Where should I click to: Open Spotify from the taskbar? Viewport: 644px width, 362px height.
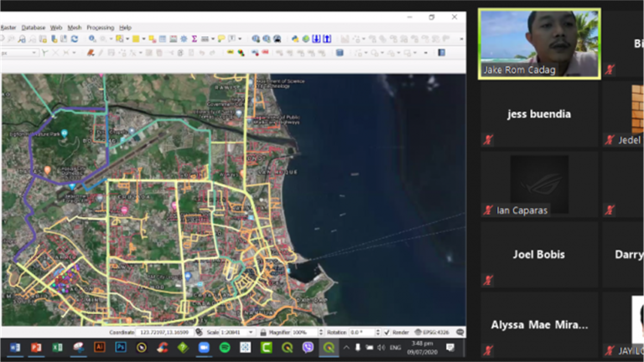point(225,348)
